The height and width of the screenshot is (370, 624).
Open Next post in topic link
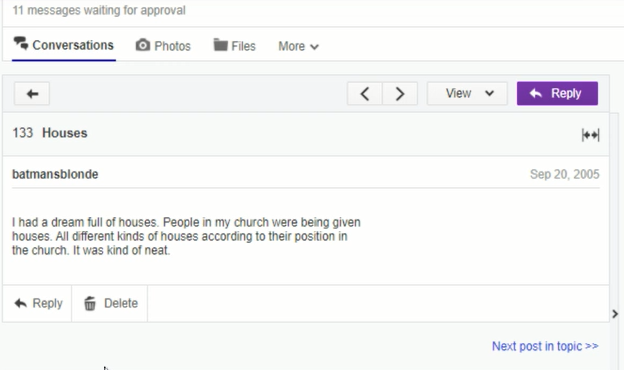545,346
